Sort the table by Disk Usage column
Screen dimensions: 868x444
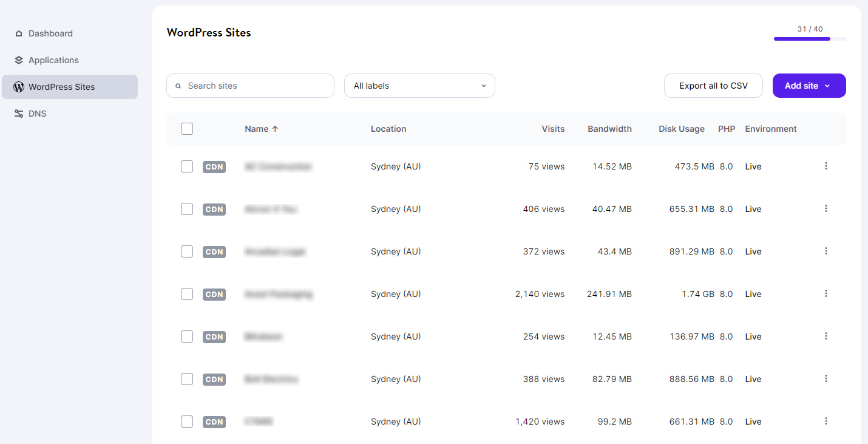[x=681, y=129]
